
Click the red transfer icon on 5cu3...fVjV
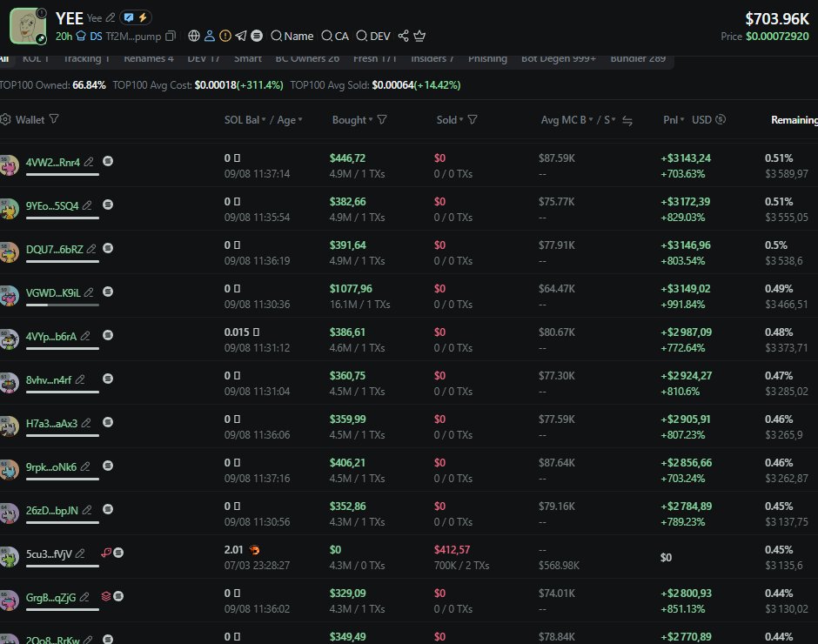(106, 553)
